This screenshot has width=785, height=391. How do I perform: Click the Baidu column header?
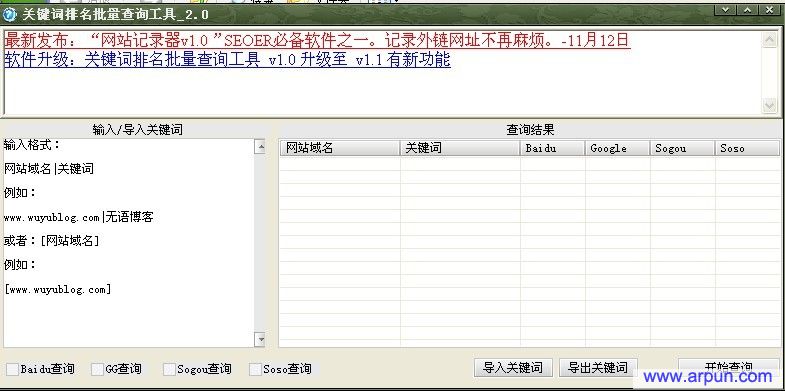click(553, 148)
